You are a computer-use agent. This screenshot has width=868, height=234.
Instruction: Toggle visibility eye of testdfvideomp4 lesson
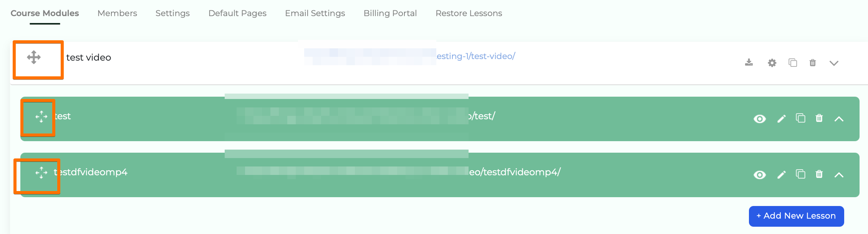coord(760,175)
